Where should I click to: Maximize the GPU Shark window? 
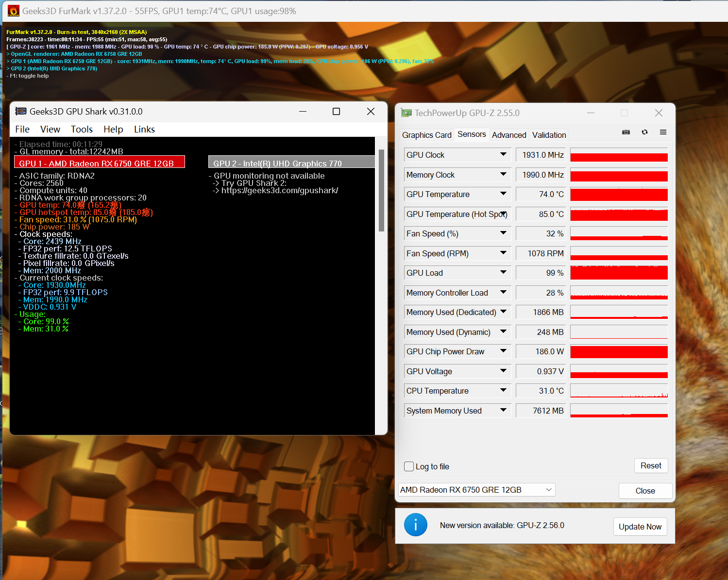coord(336,111)
